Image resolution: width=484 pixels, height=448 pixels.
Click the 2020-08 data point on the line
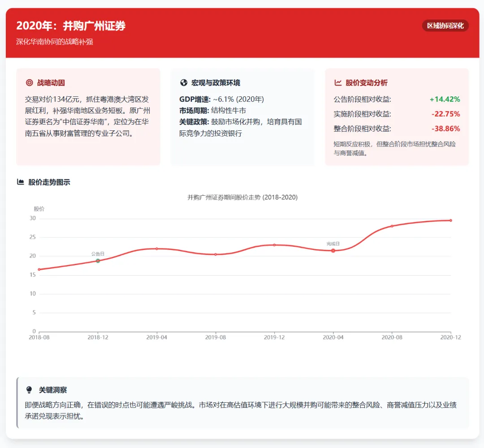click(x=392, y=226)
